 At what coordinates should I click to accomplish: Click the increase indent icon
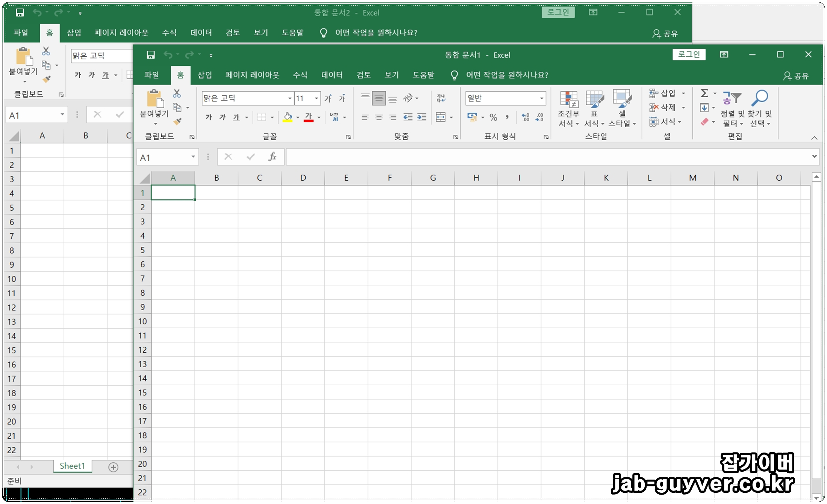click(x=422, y=118)
